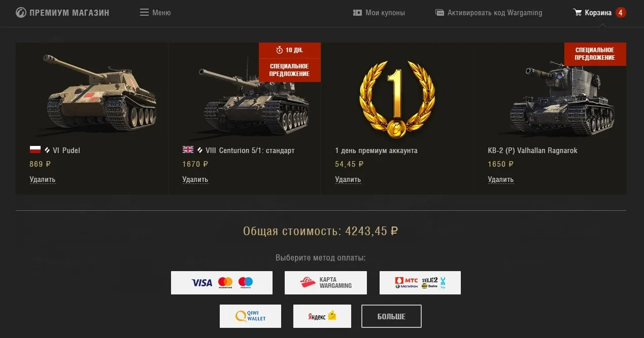Click the Активировать код Wargaming icon

point(439,13)
